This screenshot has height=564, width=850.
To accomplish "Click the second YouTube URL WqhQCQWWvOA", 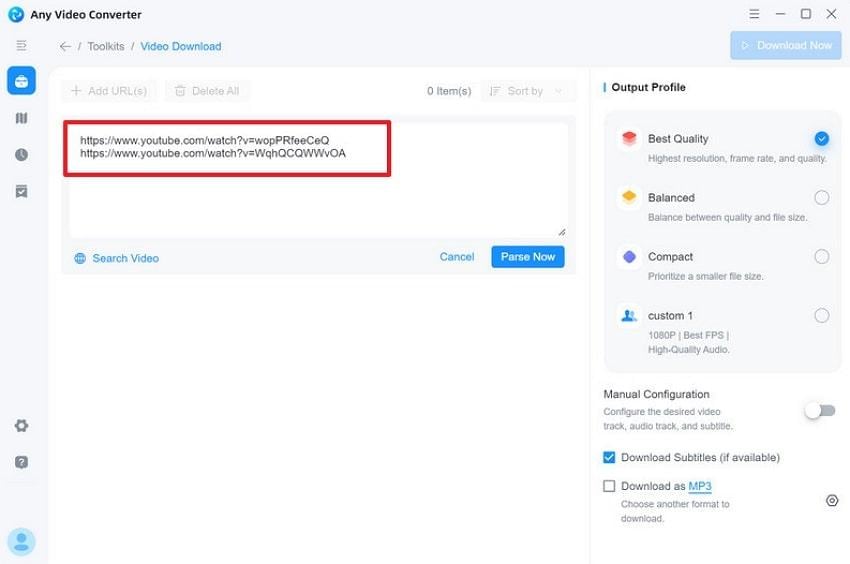I will click(x=212, y=153).
